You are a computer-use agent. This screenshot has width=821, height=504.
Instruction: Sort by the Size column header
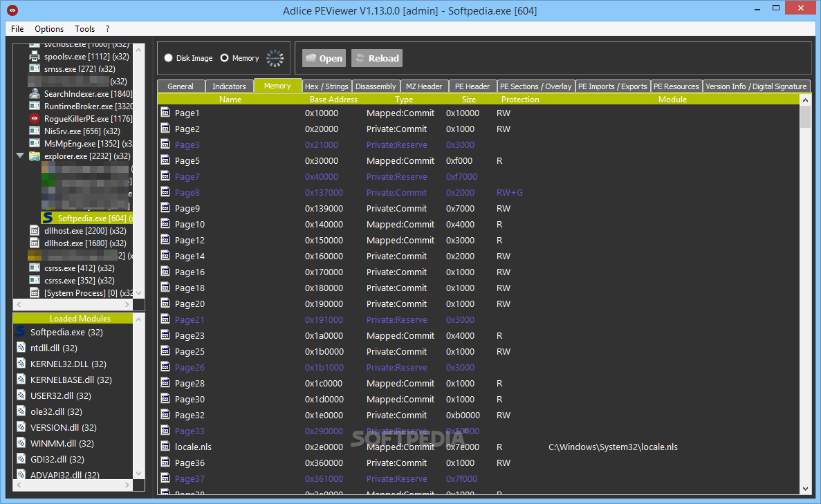click(469, 99)
